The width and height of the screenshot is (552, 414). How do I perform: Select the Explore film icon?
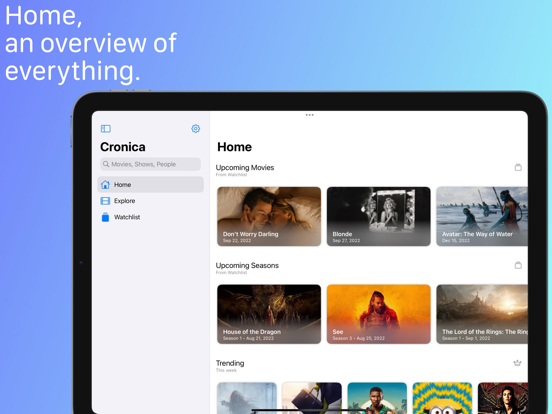[105, 201]
